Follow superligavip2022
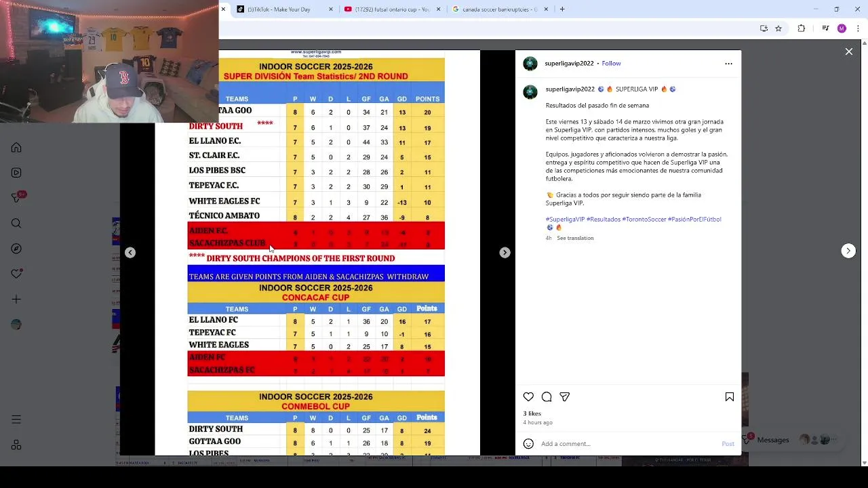The width and height of the screenshot is (868, 488). (x=611, y=64)
